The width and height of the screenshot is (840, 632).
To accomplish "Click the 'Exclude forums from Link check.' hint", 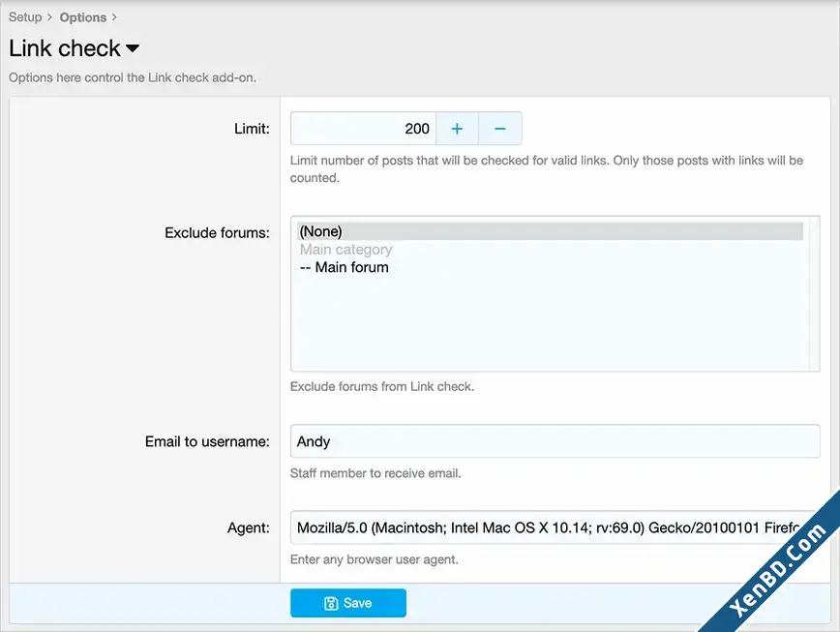I will coord(382,387).
